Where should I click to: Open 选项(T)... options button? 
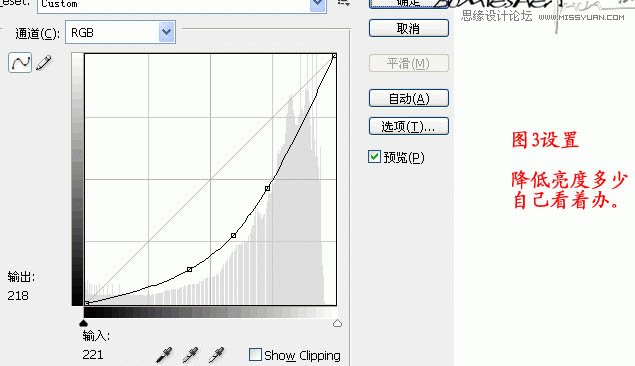[x=409, y=126]
